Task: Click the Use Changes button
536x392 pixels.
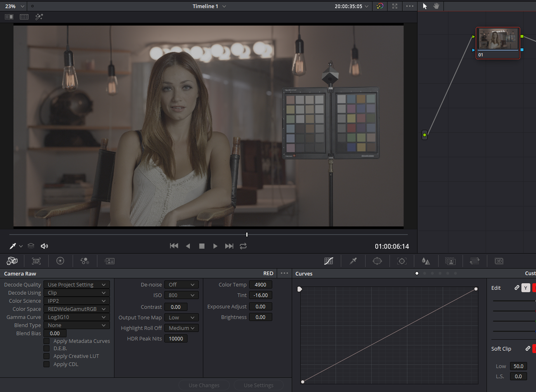Action: click(x=204, y=385)
